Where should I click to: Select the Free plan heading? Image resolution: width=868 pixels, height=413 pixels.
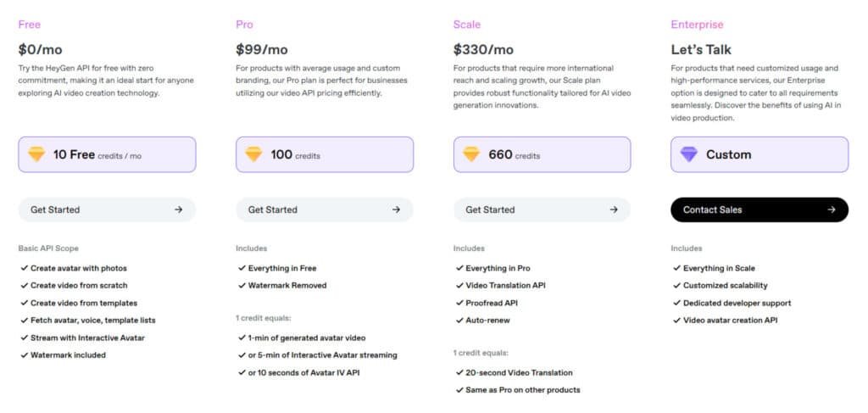click(30, 25)
